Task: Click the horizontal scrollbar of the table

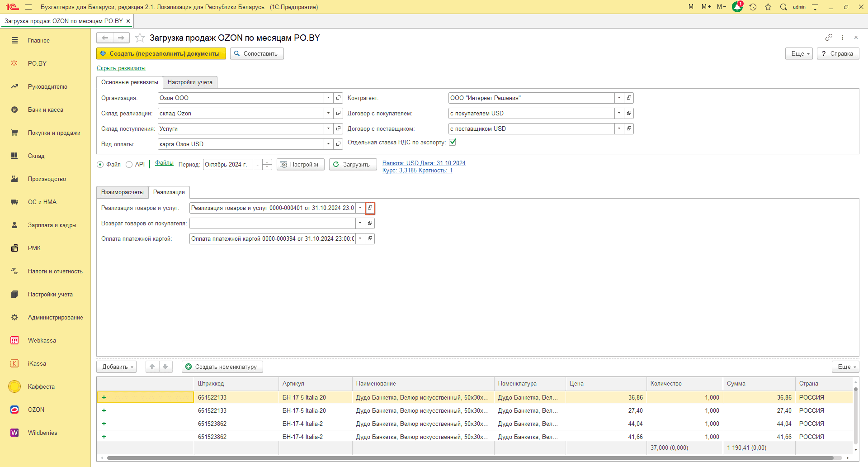Action: pyautogui.click(x=470, y=458)
